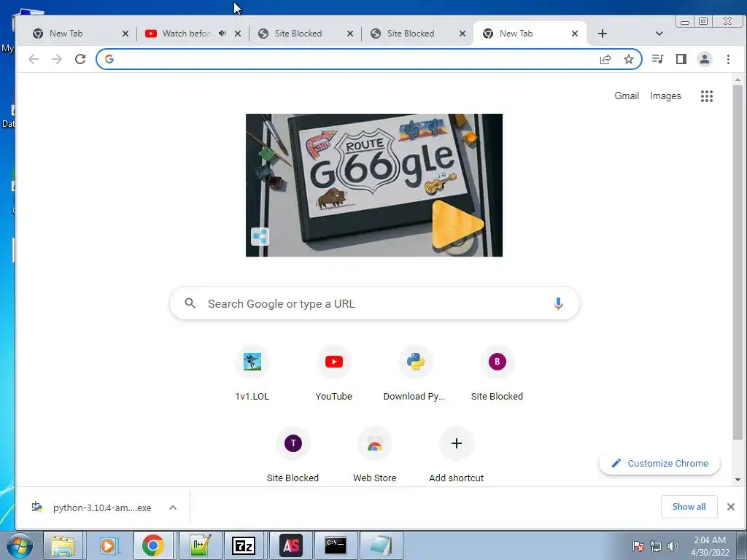This screenshot has height=560, width=747.
Task: Show the side panel
Action: point(681,59)
